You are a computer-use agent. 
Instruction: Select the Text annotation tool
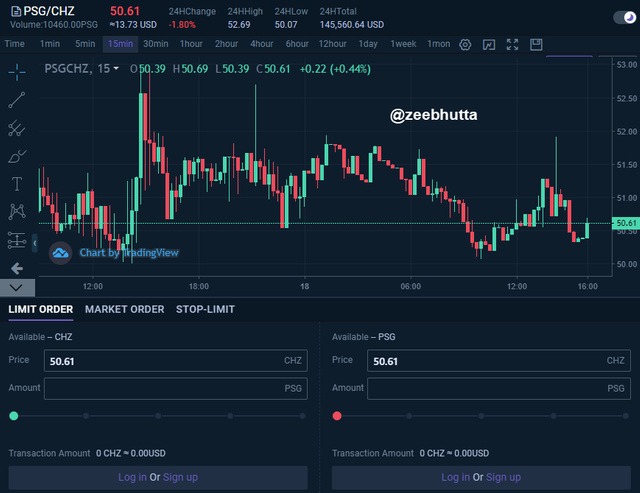(17, 184)
